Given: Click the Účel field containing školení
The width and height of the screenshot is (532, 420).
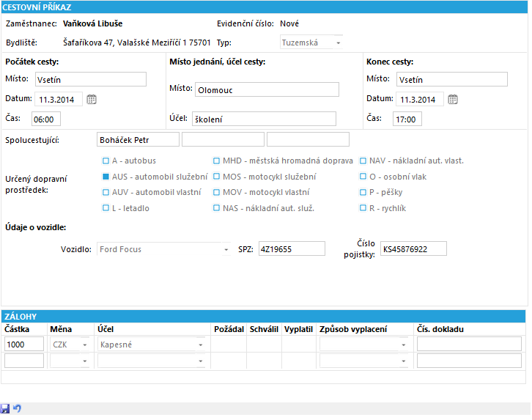Looking at the screenshot, I should coord(264,119).
